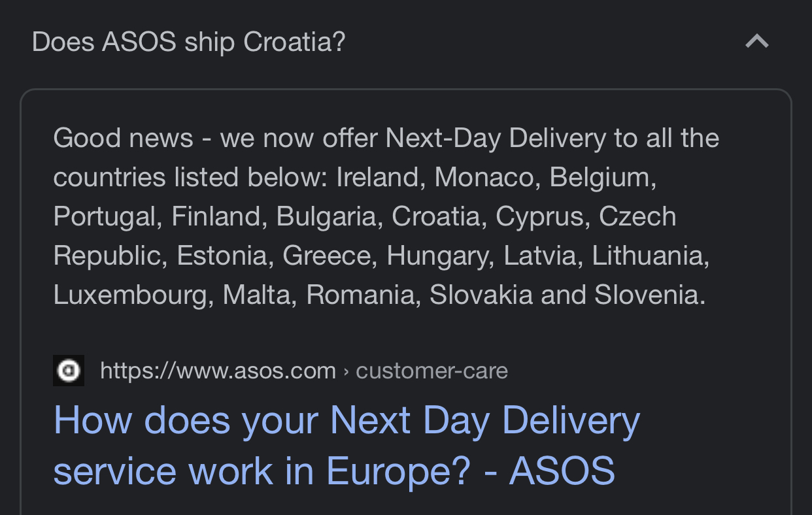Select the featured snippet answer paragraph
The image size is (812, 515).
(386, 216)
